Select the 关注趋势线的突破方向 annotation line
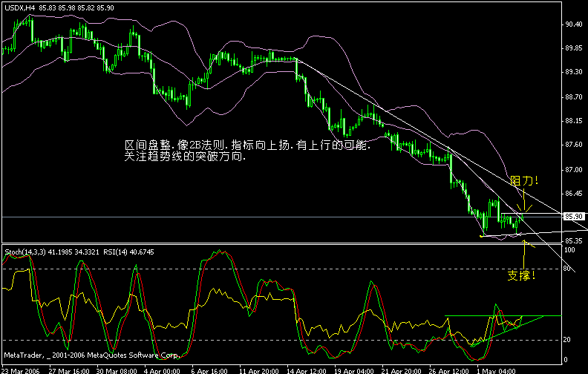The width and height of the screenshot is (588, 374). pos(186,157)
